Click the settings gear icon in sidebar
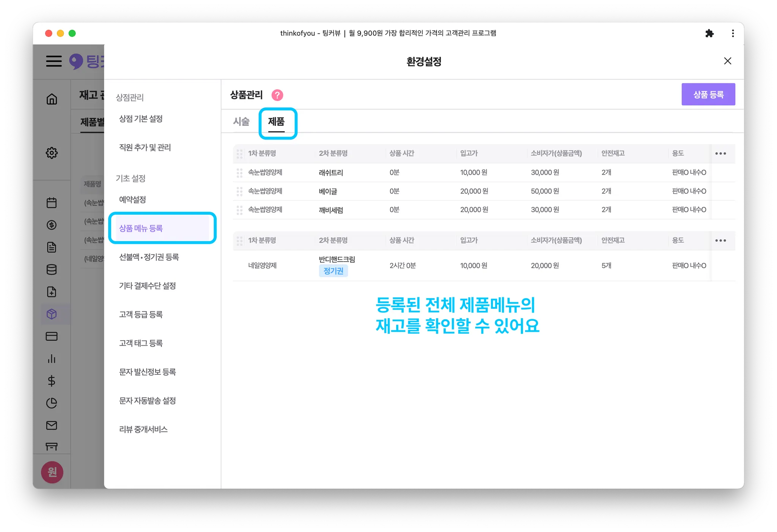Viewport: 777px width, 532px height. click(x=52, y=153)
